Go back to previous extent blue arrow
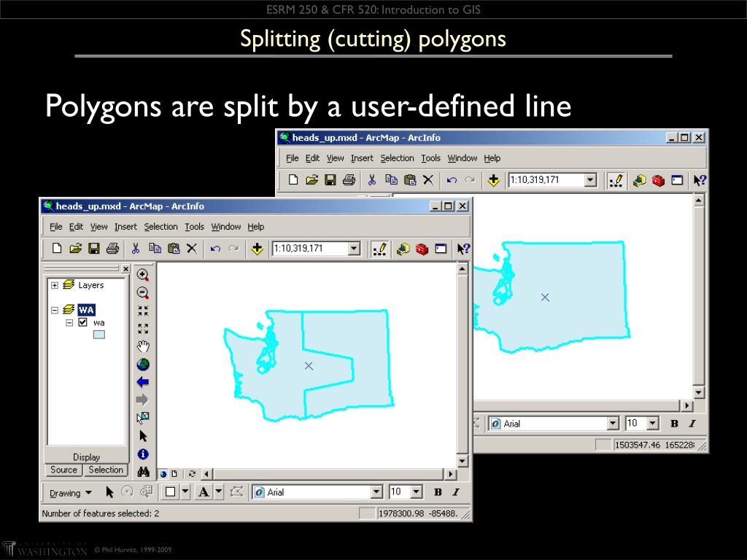 click(x=143, y=382)
